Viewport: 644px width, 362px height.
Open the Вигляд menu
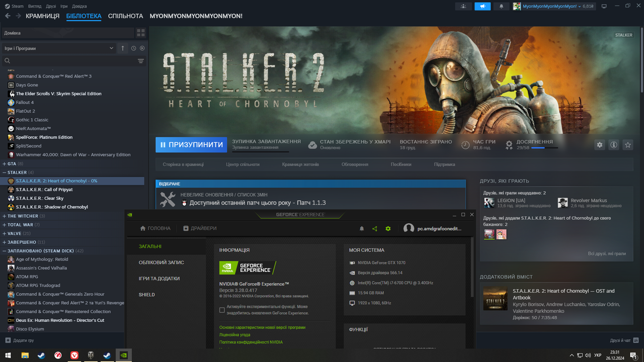35,6
